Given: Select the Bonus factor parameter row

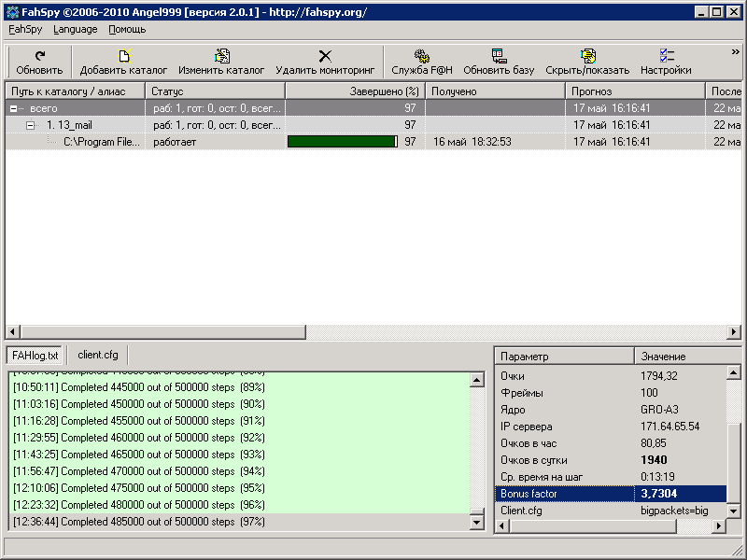Looking at the screenshot, I should coord(611,494).
